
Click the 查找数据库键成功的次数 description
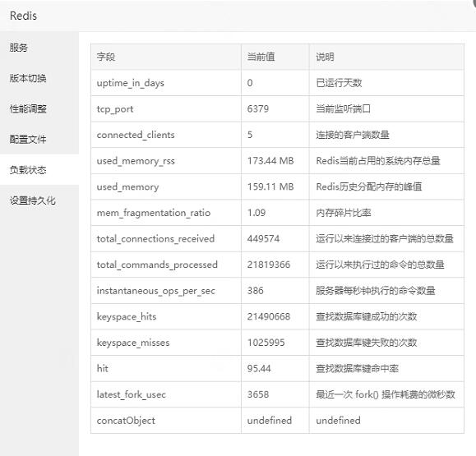pyautogui.click(x=367, y=316)
